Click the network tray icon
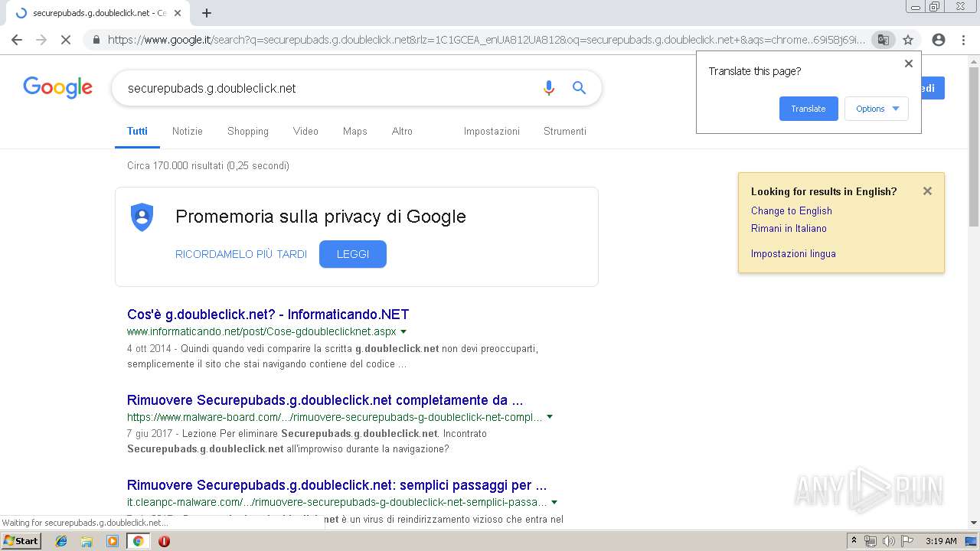 click(x=871, y=541)
